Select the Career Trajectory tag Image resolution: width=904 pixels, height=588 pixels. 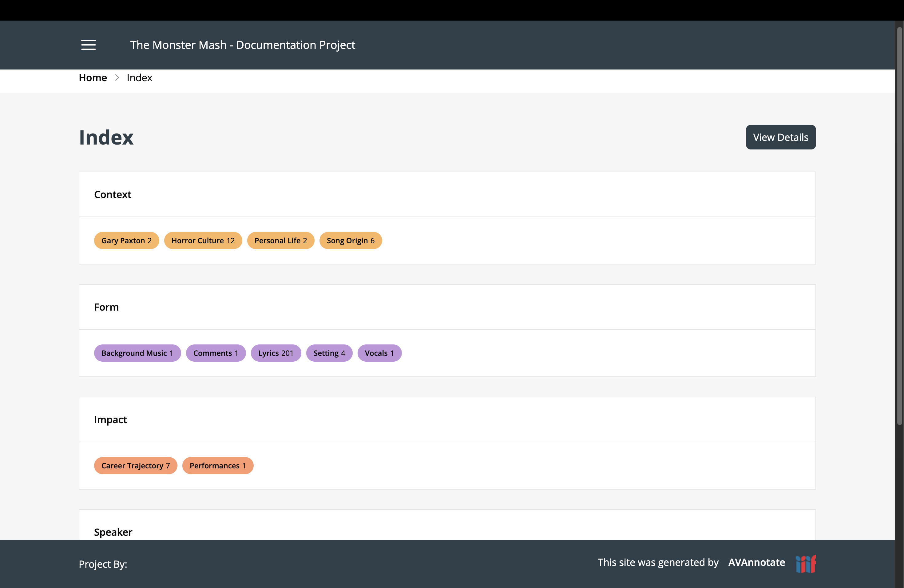point(135,465)
